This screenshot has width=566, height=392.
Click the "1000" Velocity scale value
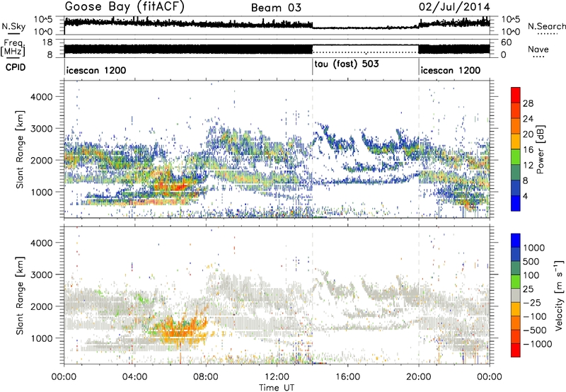pos(533,248)
